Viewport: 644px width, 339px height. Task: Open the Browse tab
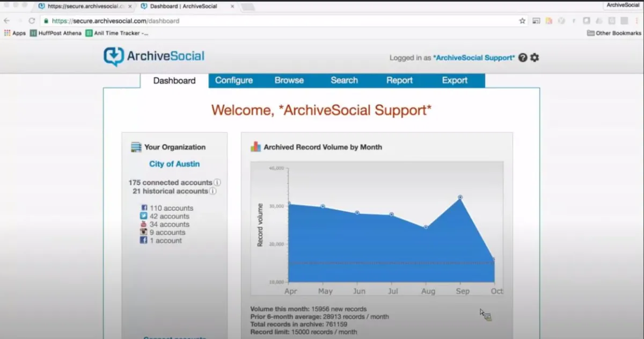click(x=289, y=81)
